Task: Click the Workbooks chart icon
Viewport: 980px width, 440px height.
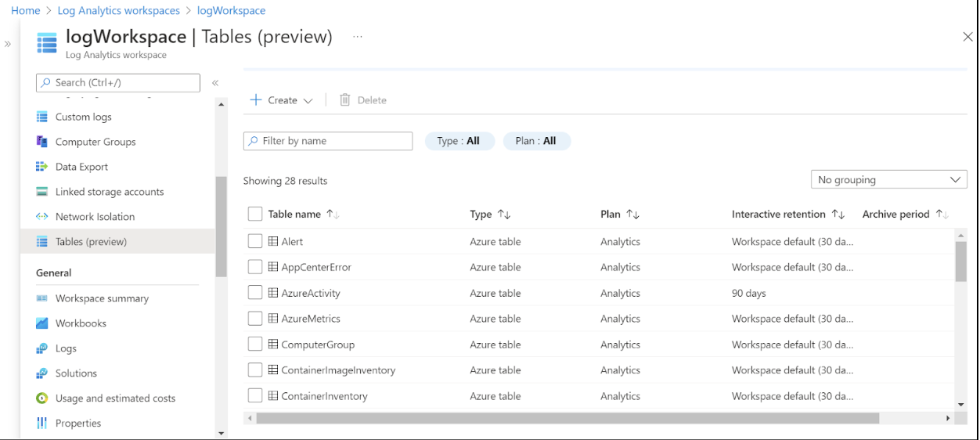Action: [x=42, y=323]
